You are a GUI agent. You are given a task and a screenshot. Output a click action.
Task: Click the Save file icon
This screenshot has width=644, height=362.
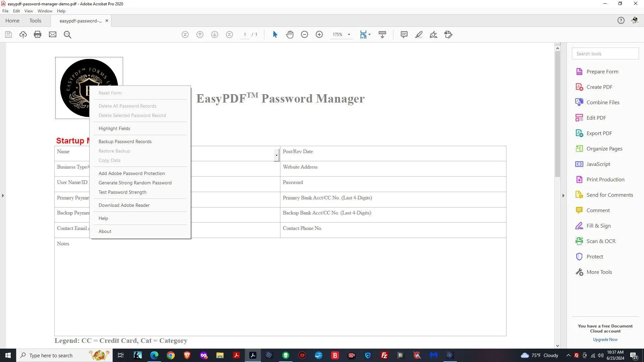click(x=8, y=35)
